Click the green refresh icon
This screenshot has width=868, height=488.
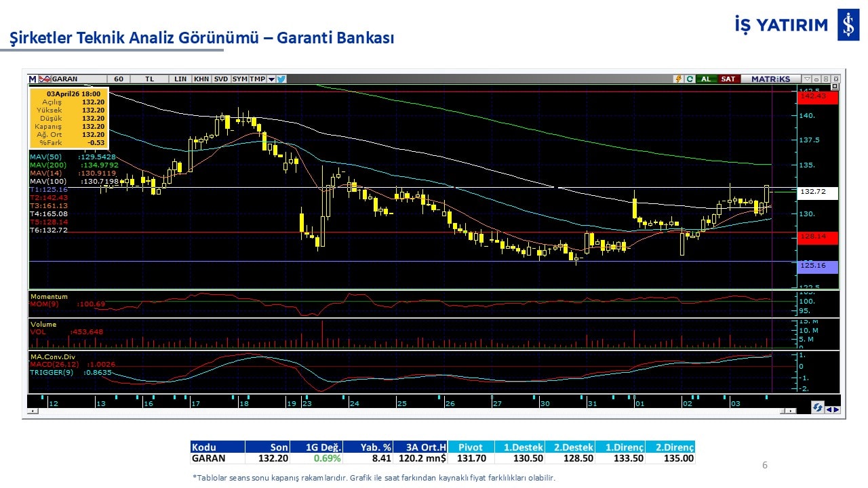(689, 79)
